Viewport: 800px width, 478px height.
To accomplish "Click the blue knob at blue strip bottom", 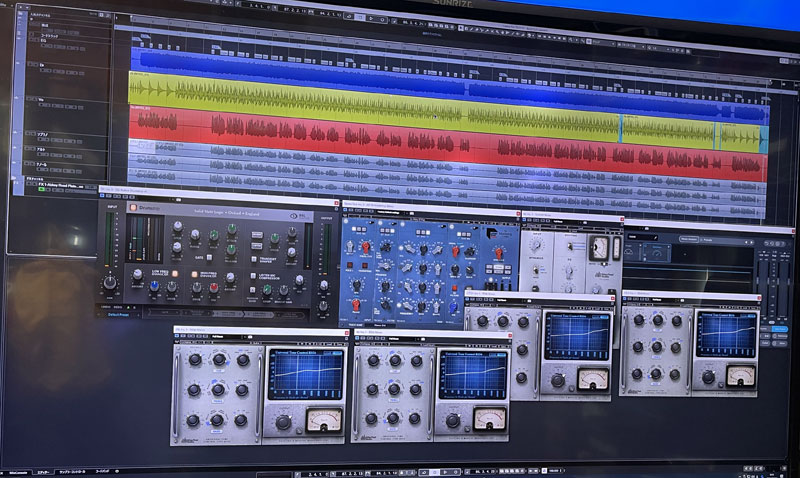I will click(x=453, y=308).
